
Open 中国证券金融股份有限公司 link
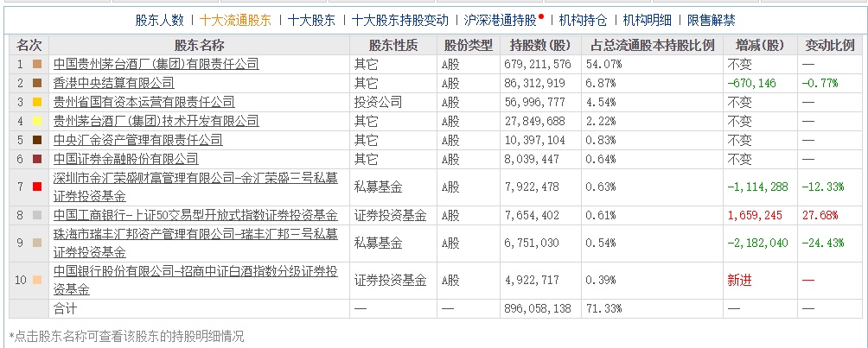pyautogui.click(x=125, y=160)
